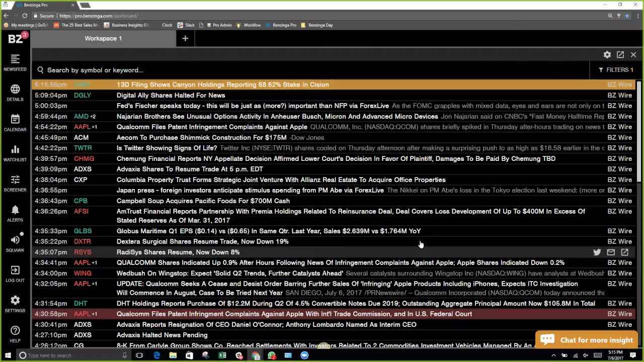Open RadiSys story in new window

click(624, 252)
